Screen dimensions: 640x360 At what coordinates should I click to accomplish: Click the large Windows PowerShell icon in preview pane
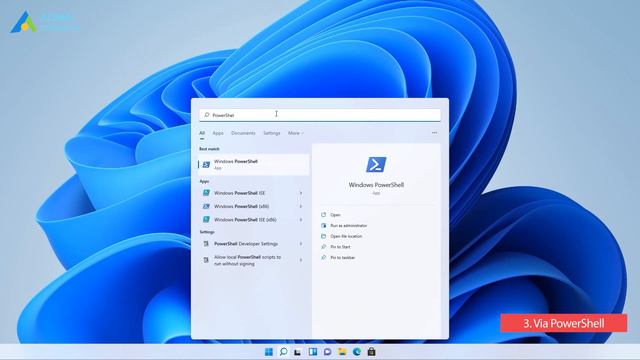[376, 164]
